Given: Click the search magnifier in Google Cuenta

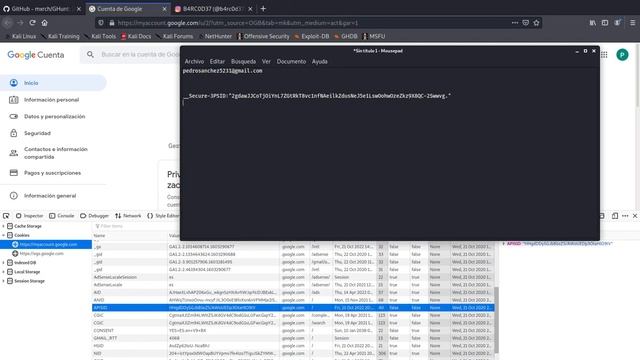Looking at the screenshot, I should click(x=90, y=54).
